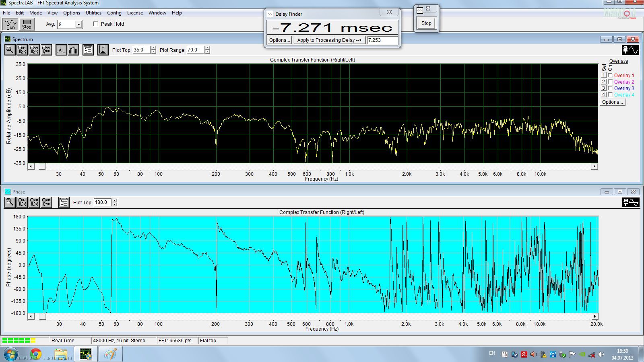Open the Config menu
The image size is (644, 362).
coord(114,13)
